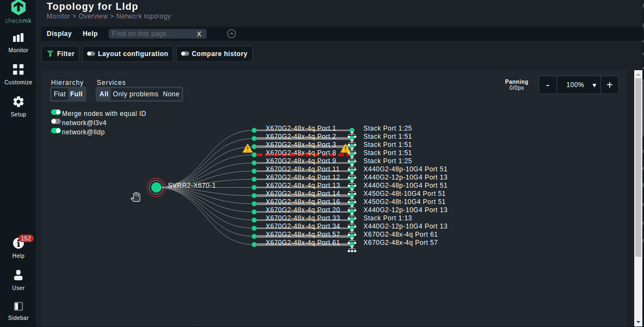Open the Help info icon with 152 badge

coord(18,244)
